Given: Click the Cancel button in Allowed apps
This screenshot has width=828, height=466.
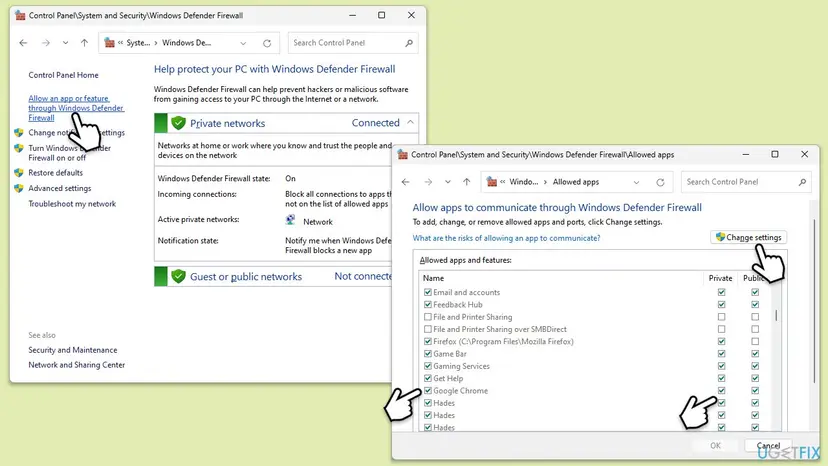Looking at the screenshot, I should [768, 445].
